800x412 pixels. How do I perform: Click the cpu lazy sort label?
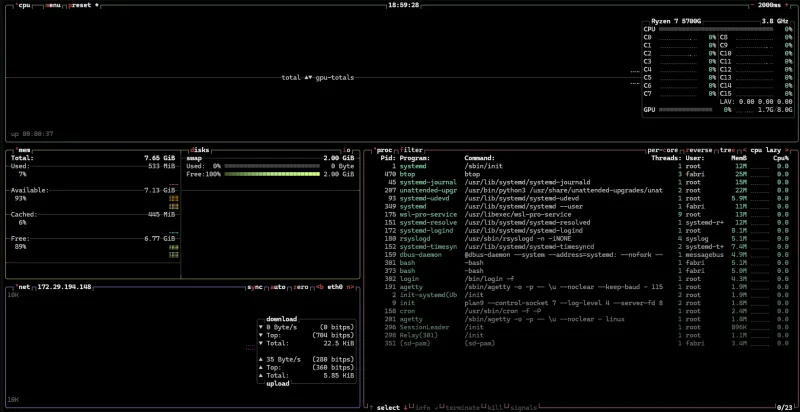click(764, 150)
